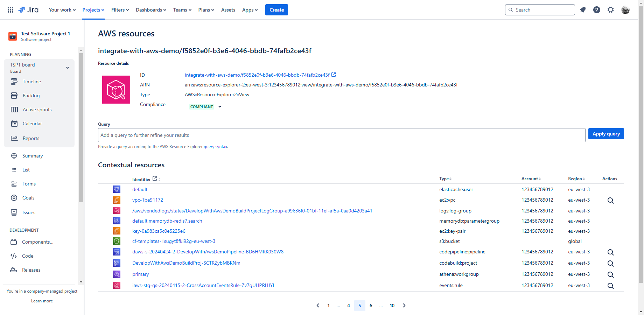The height and width of the screenshot is (315, 644).
Task: Open the List view in the sidebar
Action: (26, 170)
